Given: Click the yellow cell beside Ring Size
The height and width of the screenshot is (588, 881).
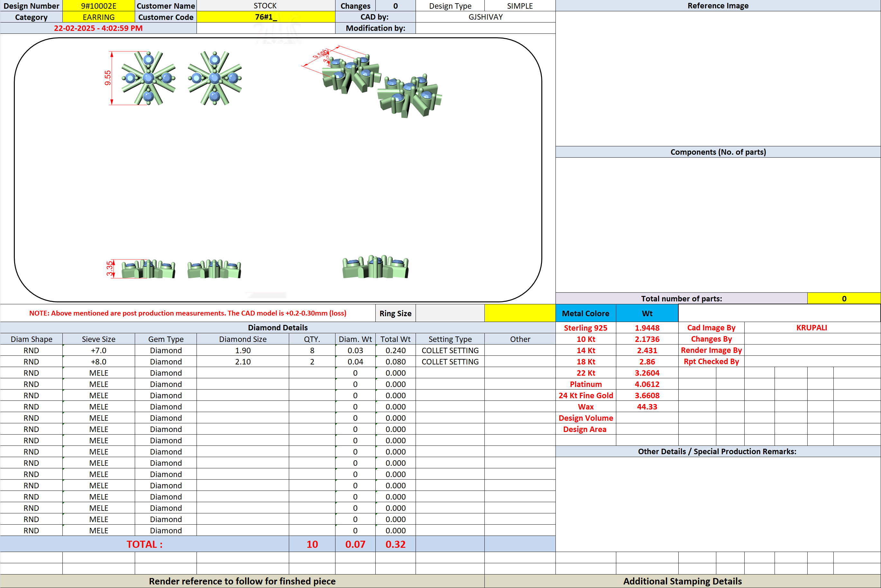Looking at the screenshot, I should click(520, 313).
